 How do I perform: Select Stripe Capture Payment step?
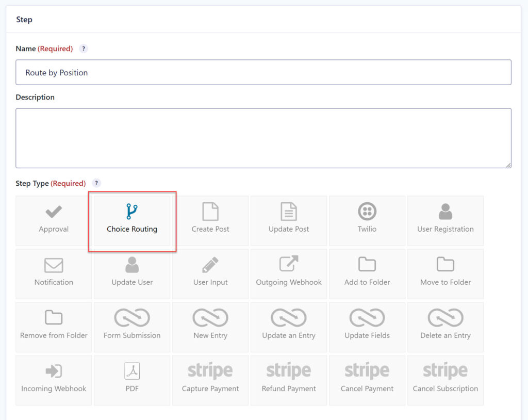coord(210,380)
